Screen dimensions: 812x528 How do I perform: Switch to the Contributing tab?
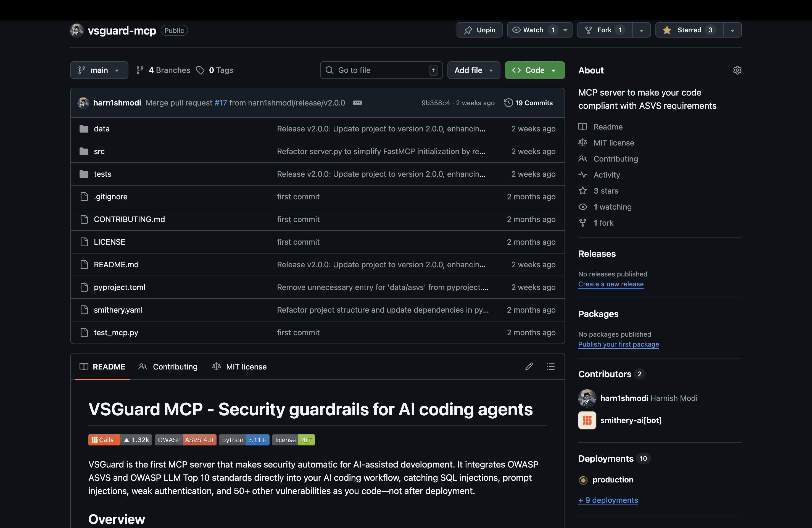(x=168, y=367)
